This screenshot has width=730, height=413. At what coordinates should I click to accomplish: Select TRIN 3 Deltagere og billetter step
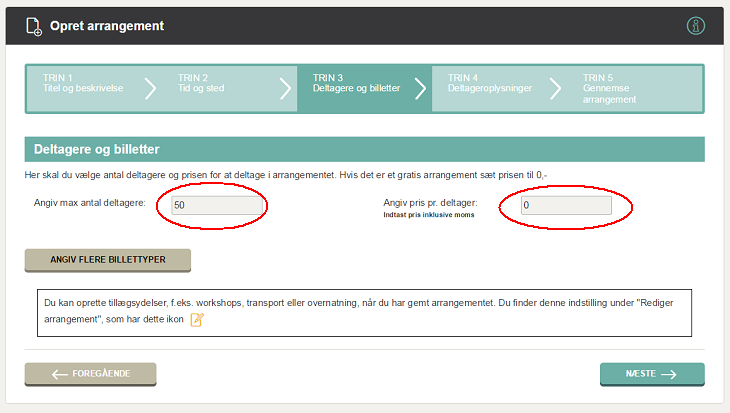click(x=356, y=83)
